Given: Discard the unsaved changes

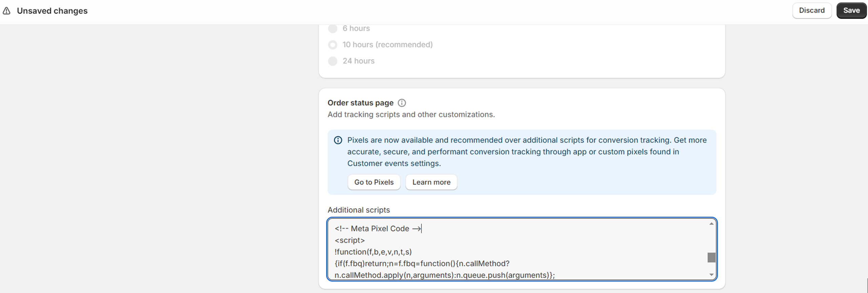Looking at the screenshot, I should [x=812, y=11].
